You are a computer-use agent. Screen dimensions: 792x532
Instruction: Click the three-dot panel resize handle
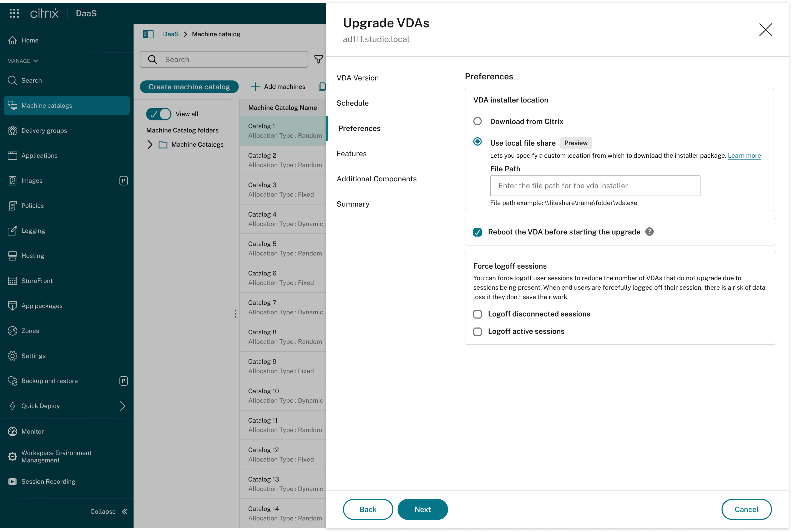tap(235, 314)
